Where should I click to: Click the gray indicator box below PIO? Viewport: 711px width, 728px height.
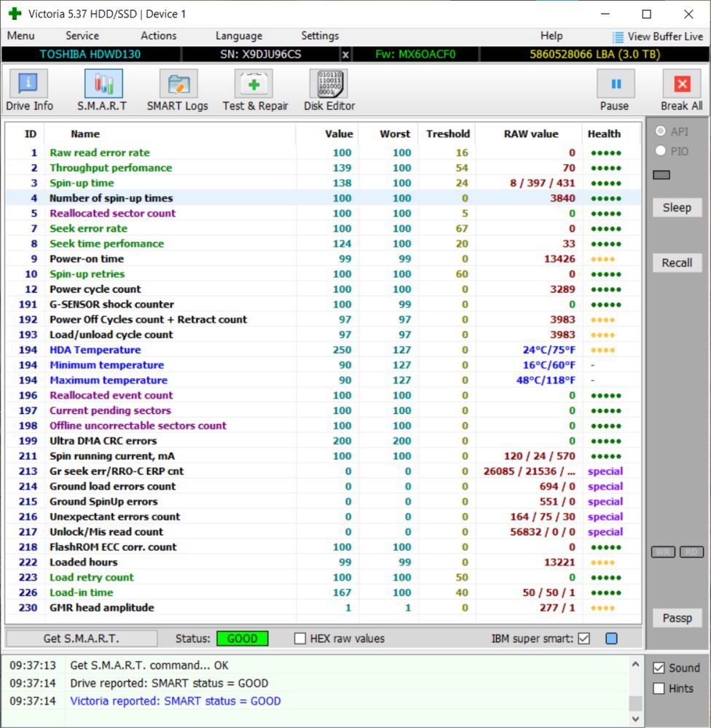[x=661, y=175]
